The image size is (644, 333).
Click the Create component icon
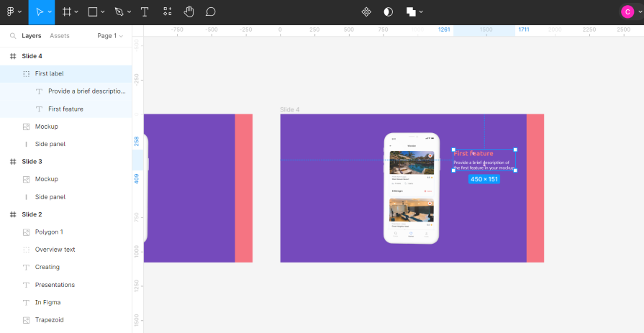366,12
